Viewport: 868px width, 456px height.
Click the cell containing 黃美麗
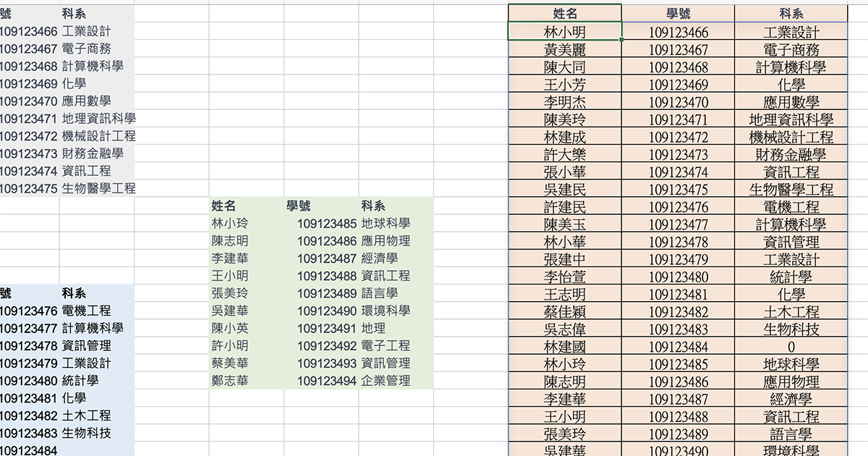(x=564, y=49)
